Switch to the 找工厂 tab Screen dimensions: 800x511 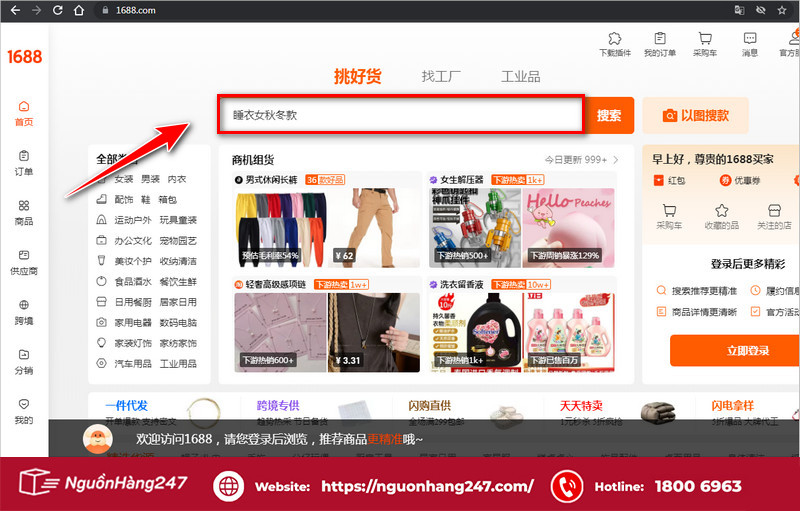(440, 77)
